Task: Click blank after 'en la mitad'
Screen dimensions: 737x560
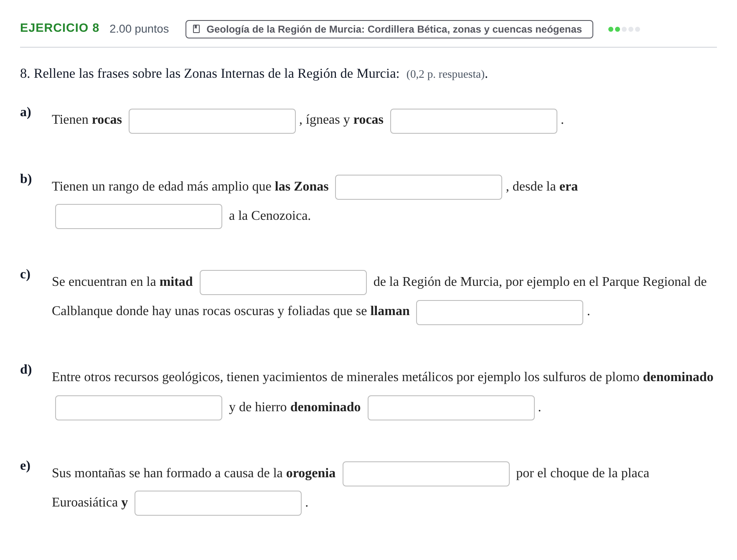Action: (x=283, y=283)
